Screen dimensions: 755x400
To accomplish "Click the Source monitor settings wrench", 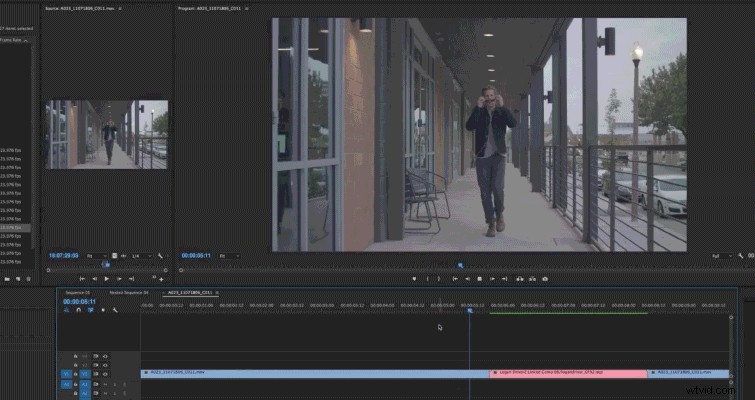I will click(x=160, y=256).
